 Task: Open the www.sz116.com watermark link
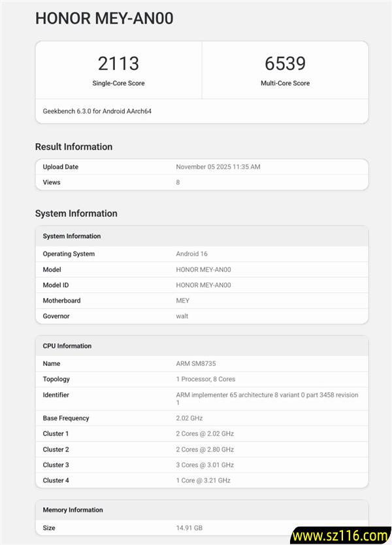pos(340,536)
